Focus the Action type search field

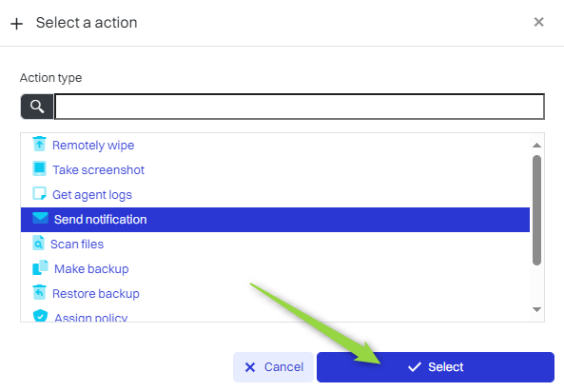(x=300, y=107)
